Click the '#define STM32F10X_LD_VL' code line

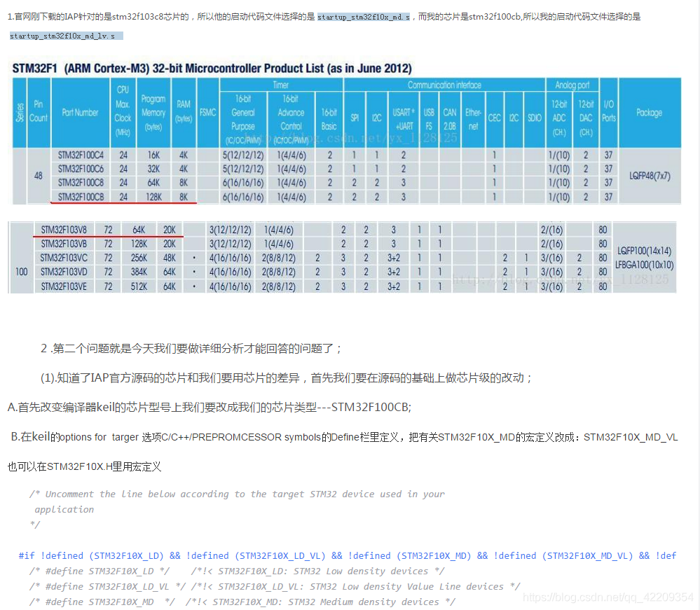pyautogui.click(x=275, y=586)
